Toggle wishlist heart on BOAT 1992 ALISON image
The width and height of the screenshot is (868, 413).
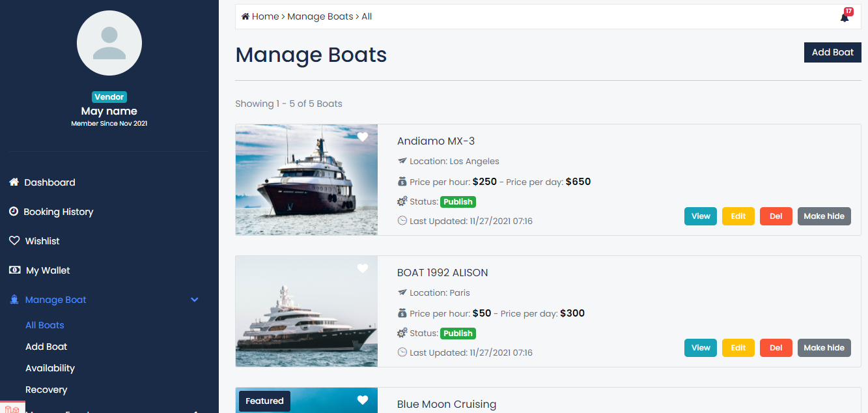pyautogui.click(x=363, y=268)
